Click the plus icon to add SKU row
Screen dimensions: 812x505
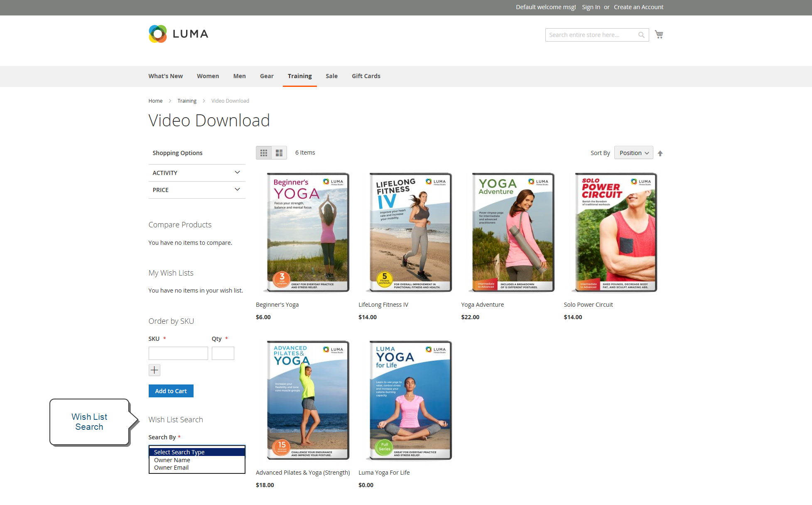pyautogui.click(x=155, y=370)
